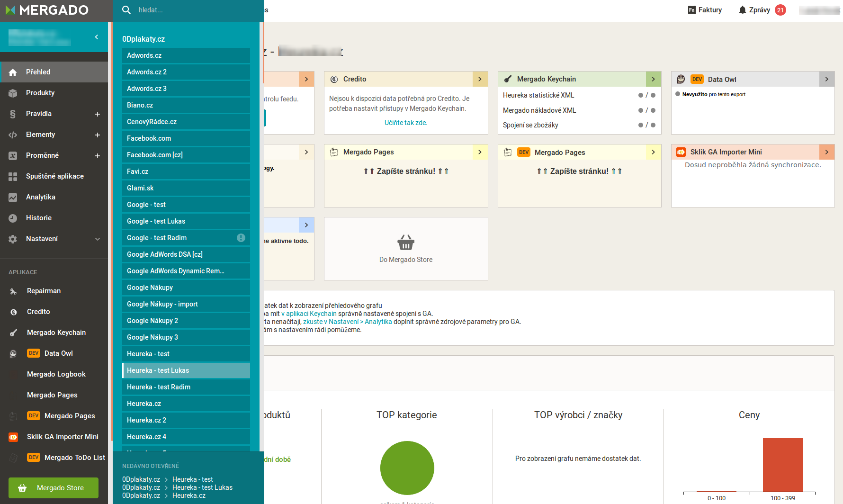843x504 pixels.
Task: Click the Produkty box icon
Action: [x=13, y=93]
